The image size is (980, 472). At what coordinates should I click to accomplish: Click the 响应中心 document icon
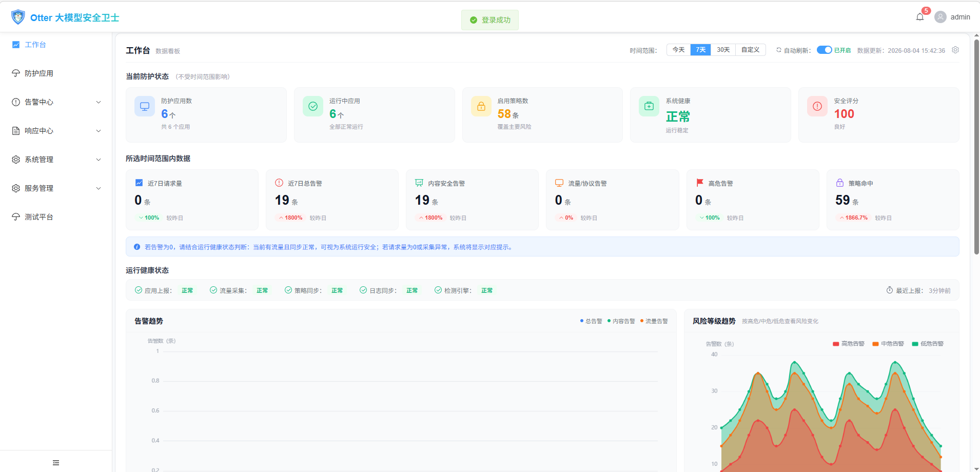(16, 131)
